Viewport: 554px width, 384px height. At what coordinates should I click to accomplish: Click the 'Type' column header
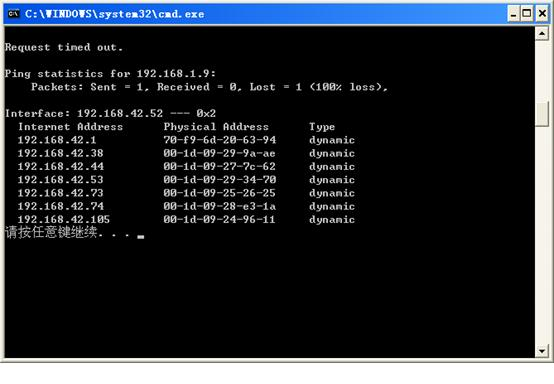[x=322, y=127]
